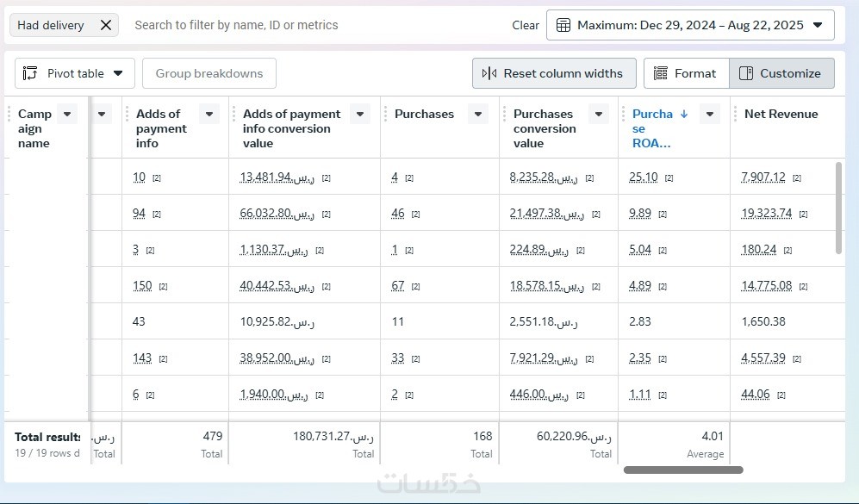859x504 pixels.
Task: Click the Group breakdowns button
Action: pos(209,73)
